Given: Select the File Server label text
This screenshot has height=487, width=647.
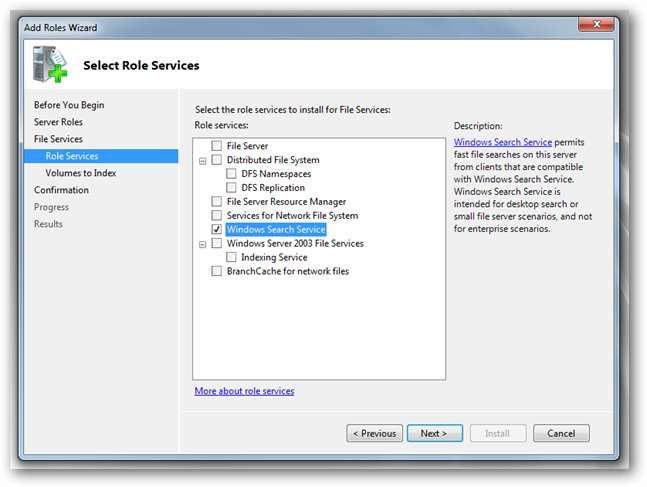Looking at the screenshot, I should [247, 146].
